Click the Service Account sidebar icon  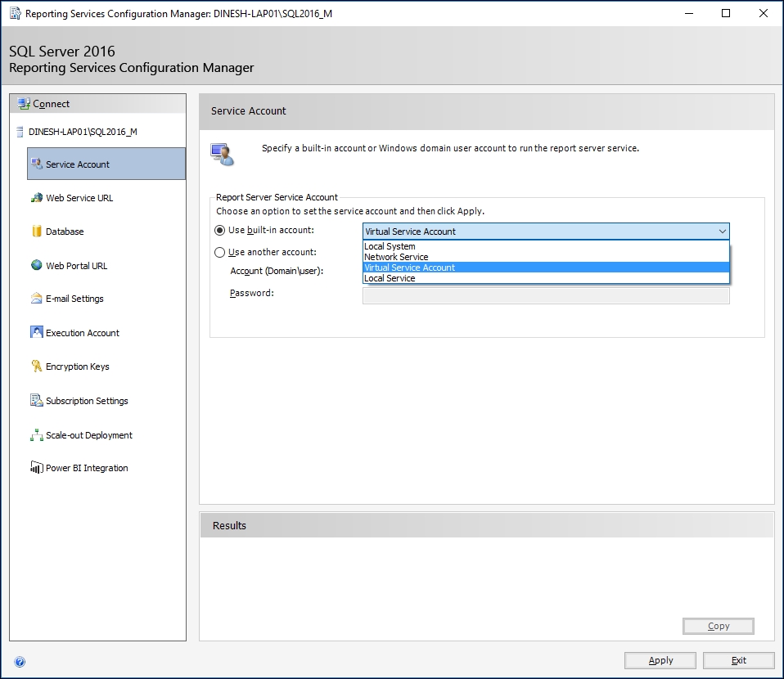click(x=37, y=164)
